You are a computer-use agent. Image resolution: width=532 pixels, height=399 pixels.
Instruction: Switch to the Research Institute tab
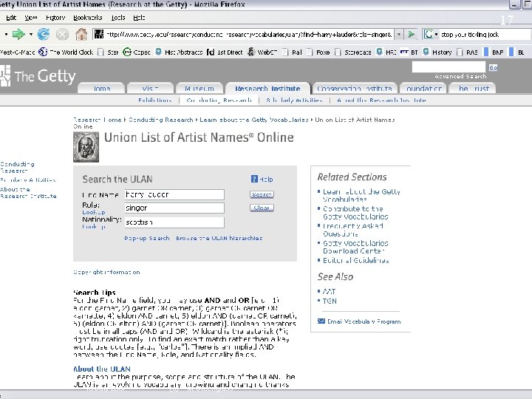[x=267, y=89]
